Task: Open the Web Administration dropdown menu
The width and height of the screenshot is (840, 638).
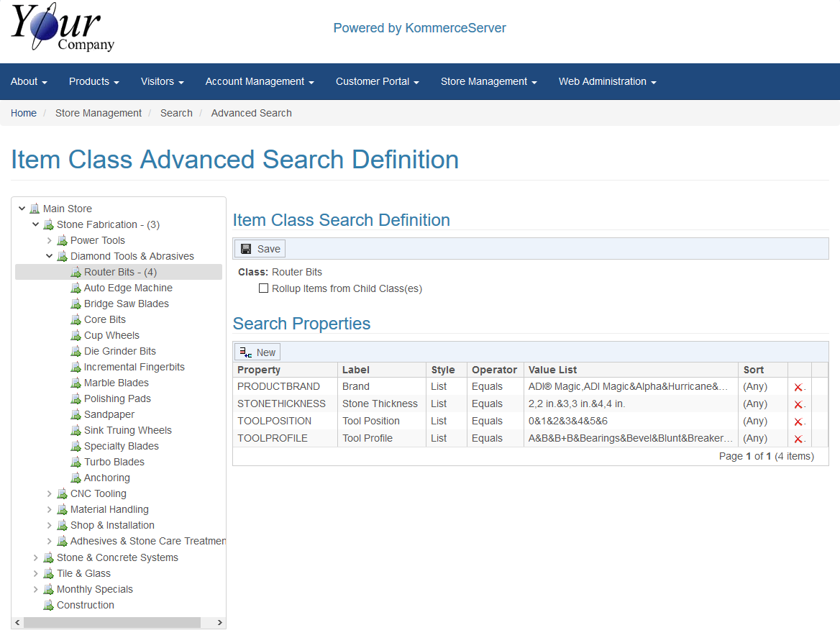Action: click(607, 82)
